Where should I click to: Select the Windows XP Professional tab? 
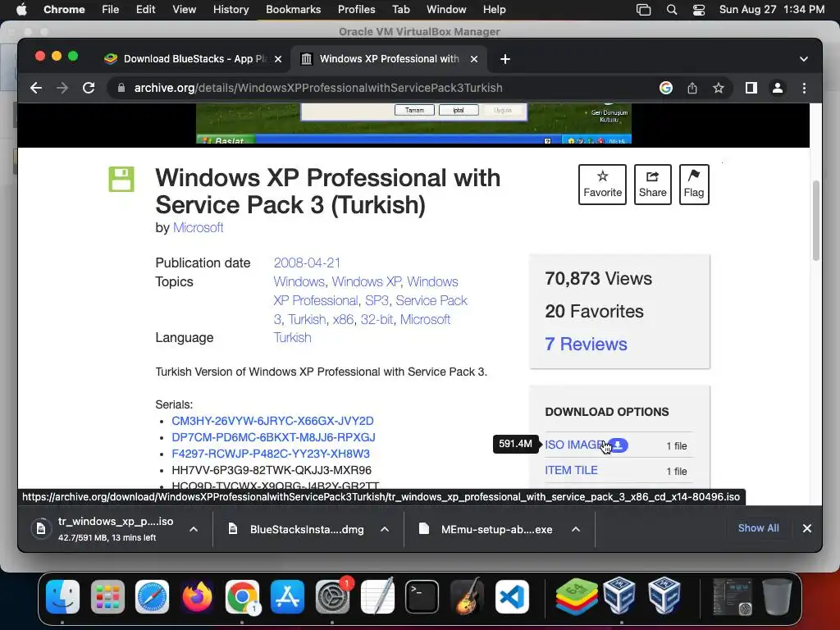[x=388, y=59]
